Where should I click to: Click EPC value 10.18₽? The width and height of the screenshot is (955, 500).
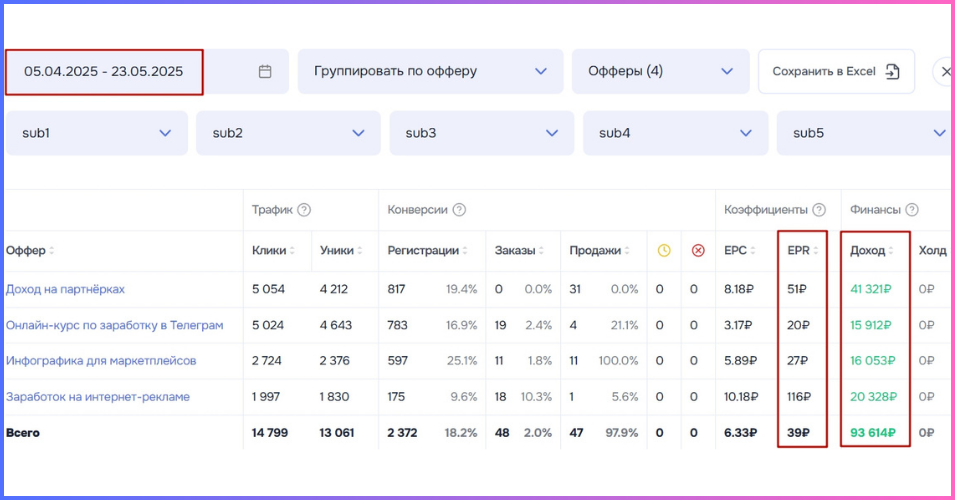pos(741,396)
